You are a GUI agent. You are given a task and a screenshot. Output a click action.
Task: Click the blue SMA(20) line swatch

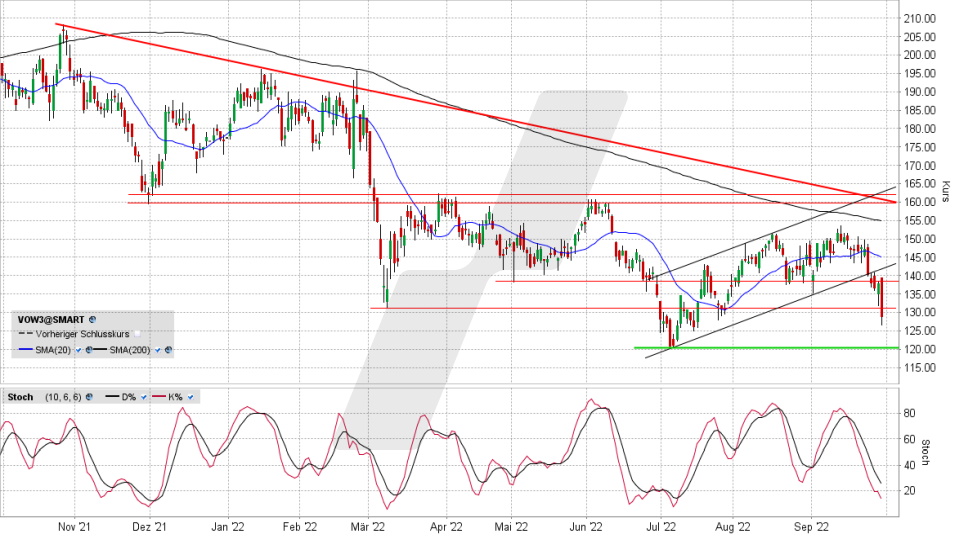tap(26, 349)
